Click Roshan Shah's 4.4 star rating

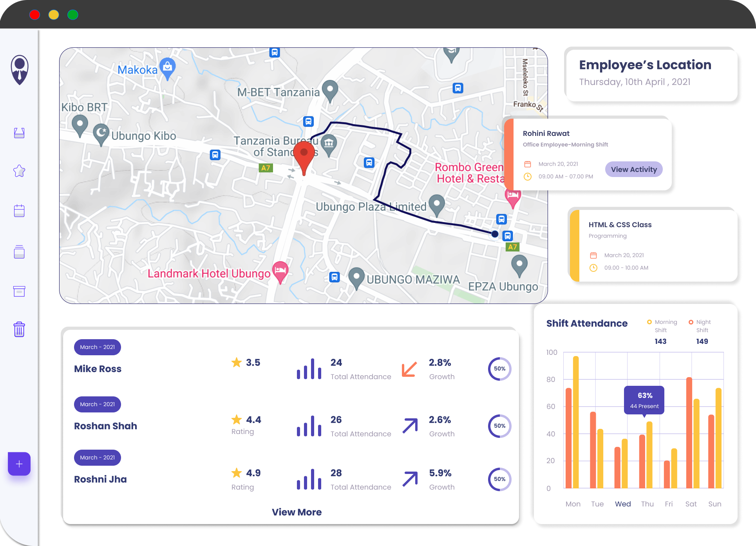point(246,419)
